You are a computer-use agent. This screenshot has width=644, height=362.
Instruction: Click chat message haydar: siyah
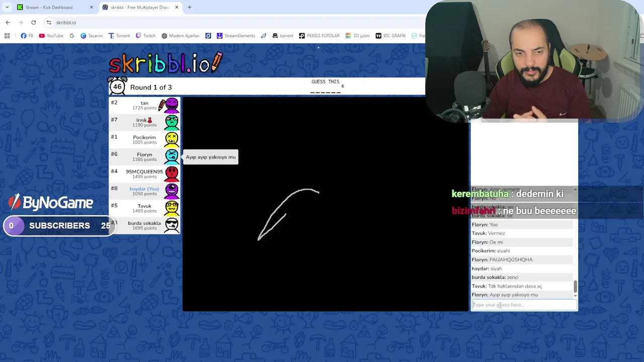pyautogui.click(x=487, y=268)
